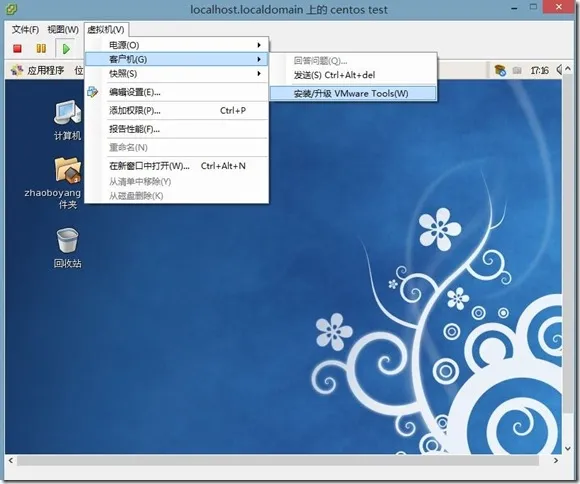Viewport: 580px width, 484px height.
Task: Click the 应用程序 panel menu label
Action: point(45,70)
